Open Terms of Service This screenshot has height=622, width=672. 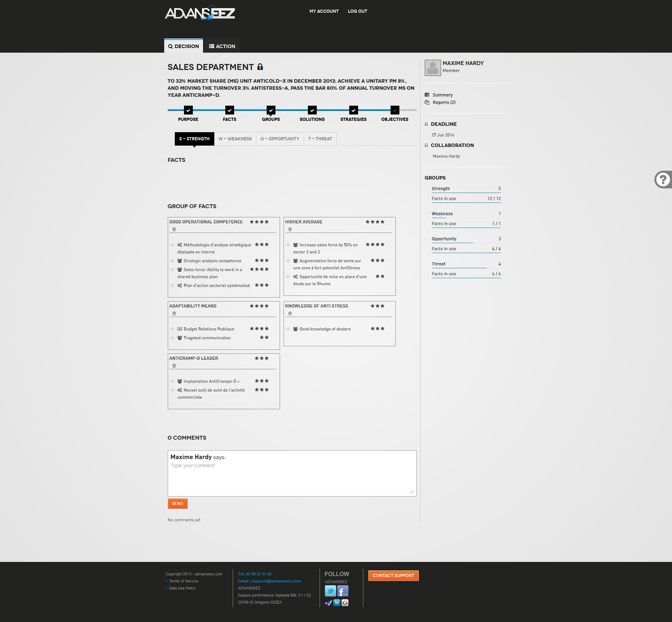pos(183,581)
